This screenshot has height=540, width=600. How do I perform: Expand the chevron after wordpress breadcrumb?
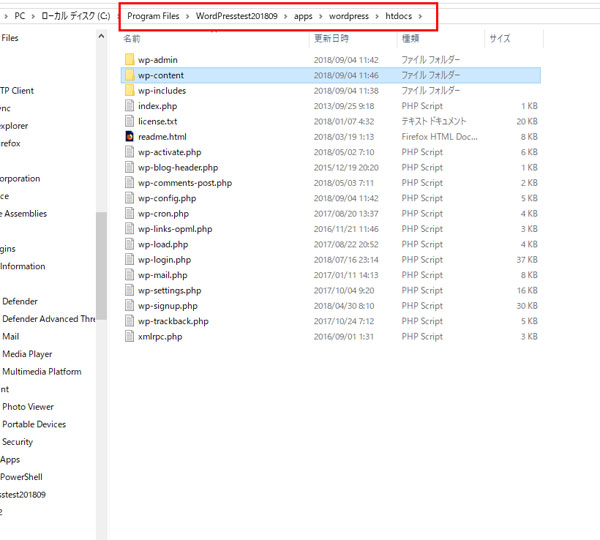[x=377, y=16]
